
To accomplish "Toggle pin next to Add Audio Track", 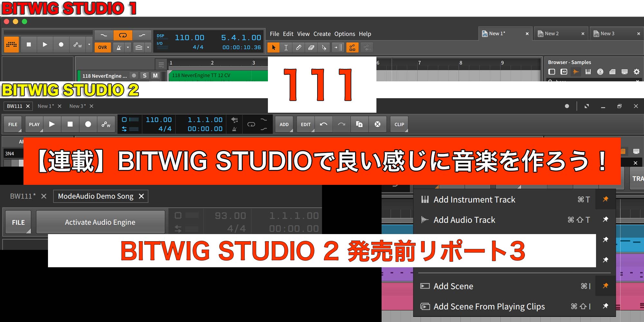I will click(605, 220).
